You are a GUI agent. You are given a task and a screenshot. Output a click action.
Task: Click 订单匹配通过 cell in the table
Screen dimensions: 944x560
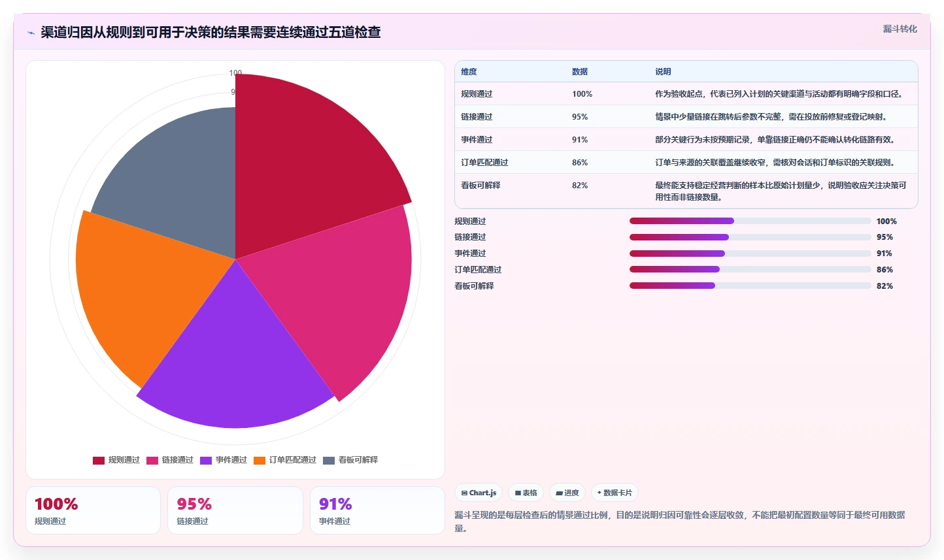[484, 163]
